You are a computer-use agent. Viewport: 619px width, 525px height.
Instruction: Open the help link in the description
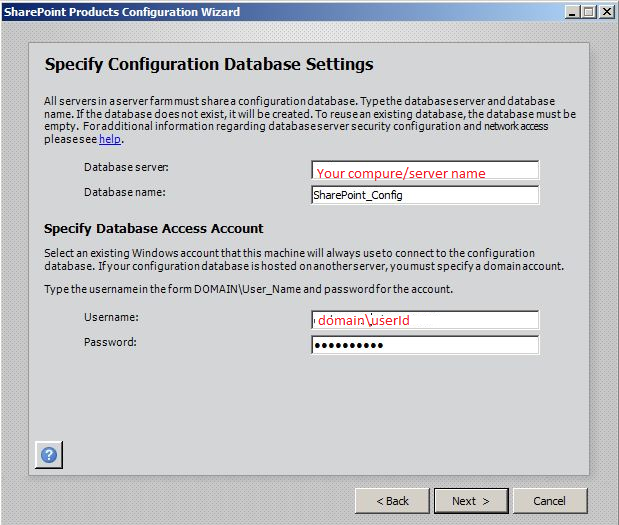[109, 140]
